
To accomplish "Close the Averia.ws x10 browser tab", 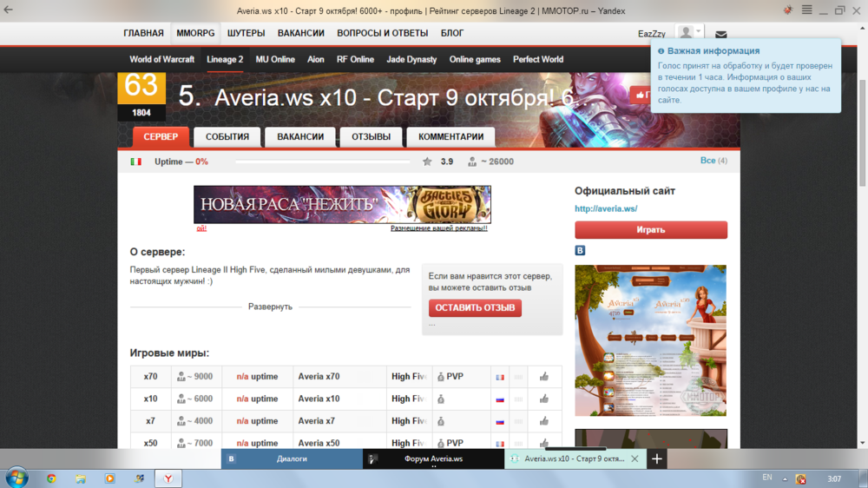I will click(x=635, y=458).
